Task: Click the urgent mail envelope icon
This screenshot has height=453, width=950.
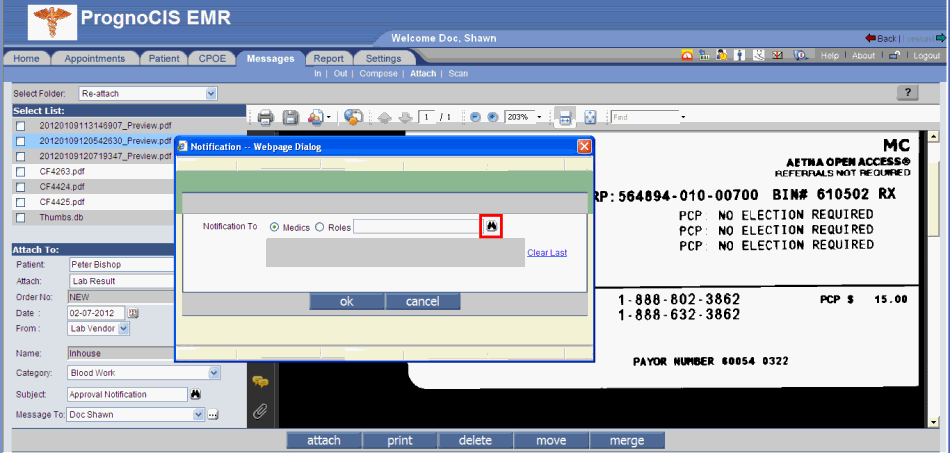Action: click(x=778, y=55)
